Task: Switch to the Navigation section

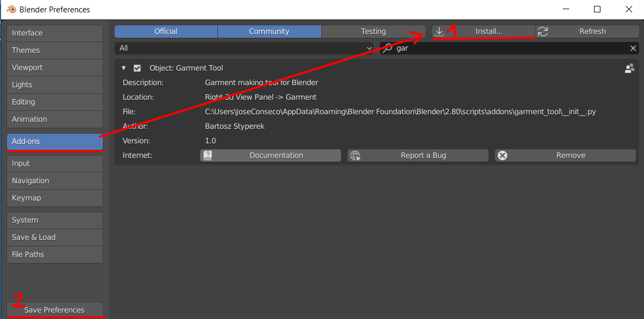Action: 55,181
